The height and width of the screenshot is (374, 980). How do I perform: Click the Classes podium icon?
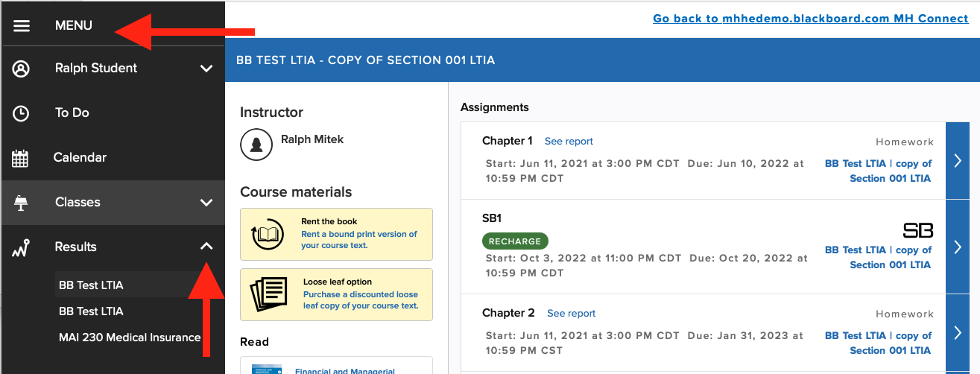point(22,203)
